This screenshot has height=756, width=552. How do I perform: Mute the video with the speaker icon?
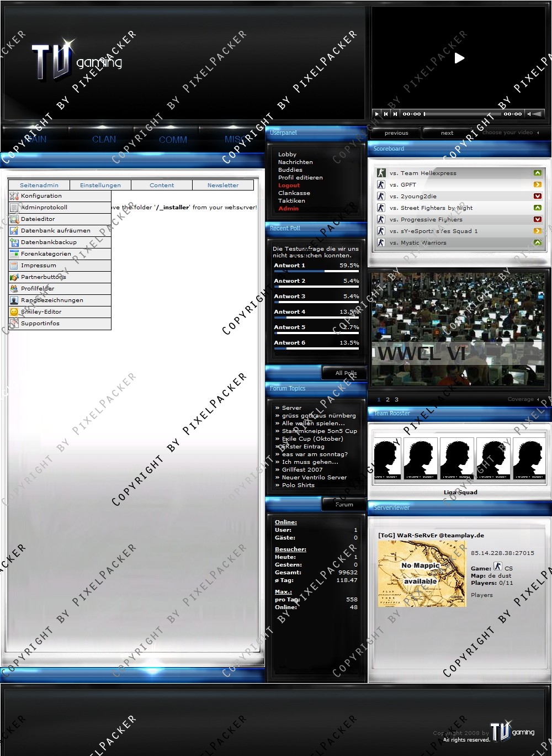pyautogui.click(x=529, y=114)
